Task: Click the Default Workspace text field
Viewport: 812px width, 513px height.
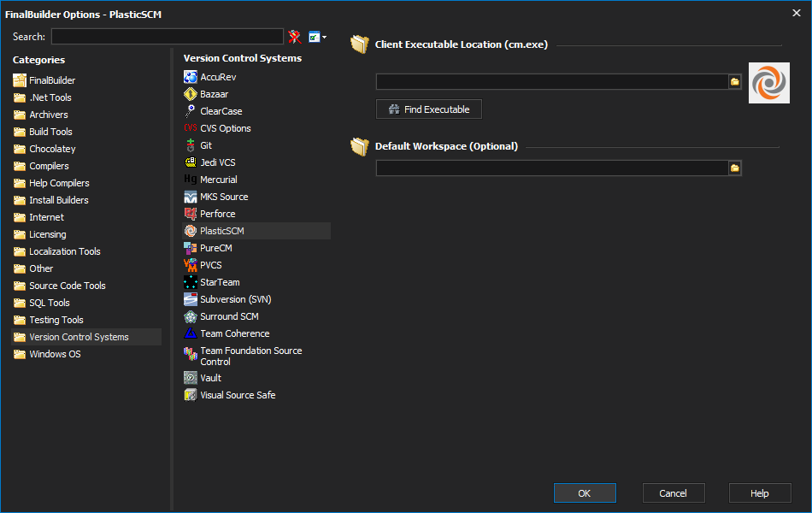Action: pyautogui.click(x=552, y=168)
